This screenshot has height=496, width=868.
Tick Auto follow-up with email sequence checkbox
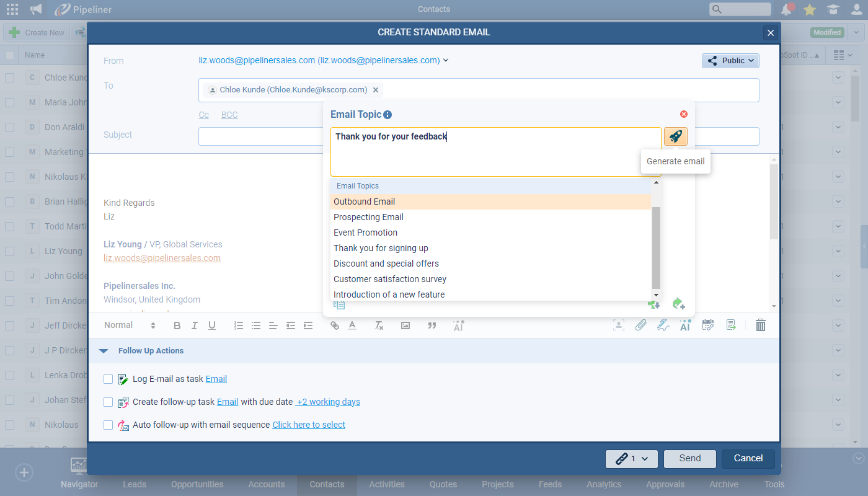pos(108,425)
